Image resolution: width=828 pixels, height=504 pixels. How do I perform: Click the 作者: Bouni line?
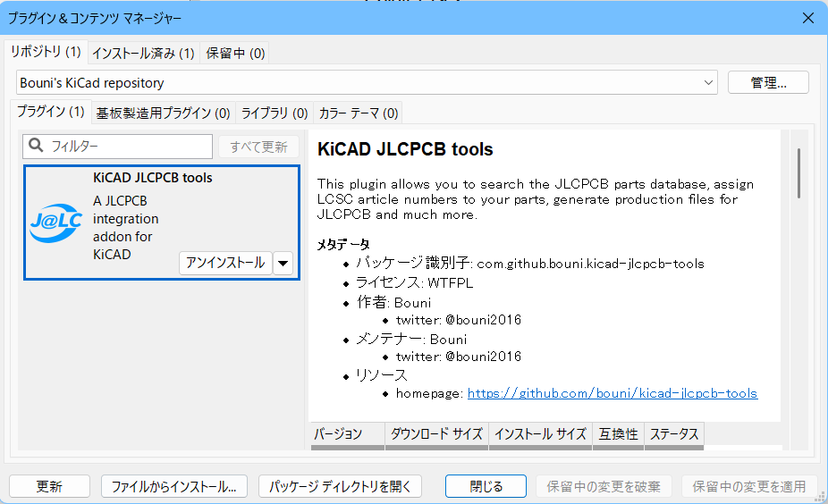[393, 302]
